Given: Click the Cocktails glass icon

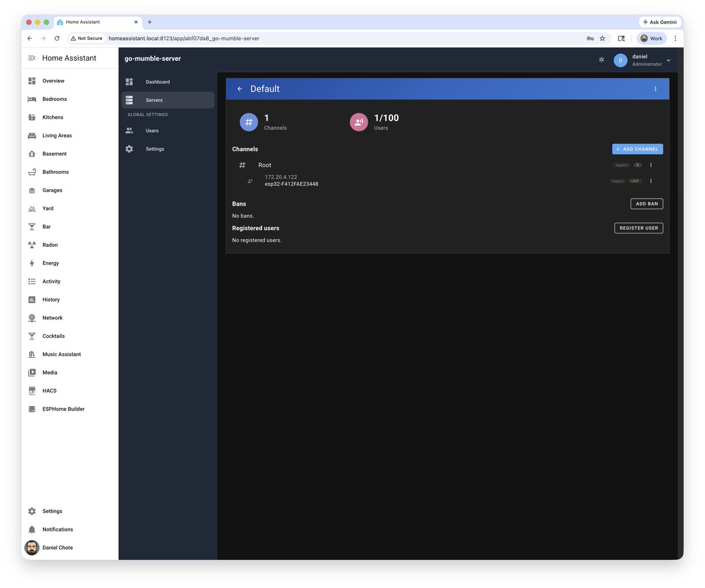Looking at the screenshot, I should point(32,336).
